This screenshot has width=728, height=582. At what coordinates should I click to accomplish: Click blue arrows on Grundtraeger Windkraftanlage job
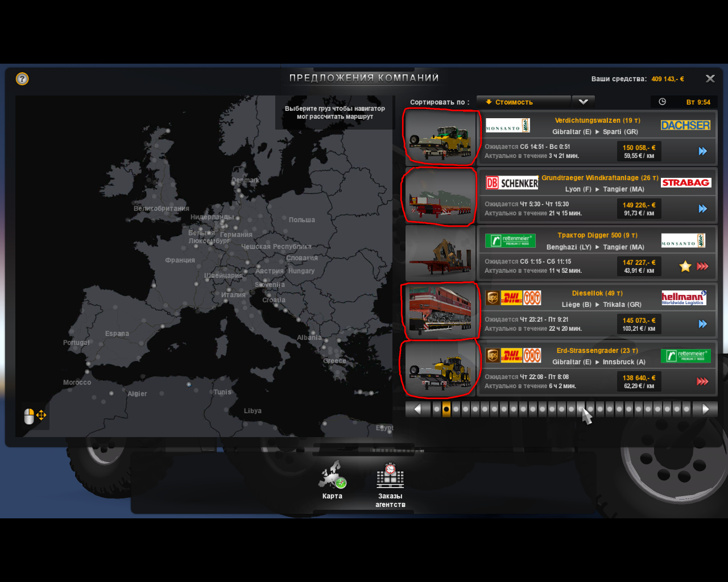[703, 209]
